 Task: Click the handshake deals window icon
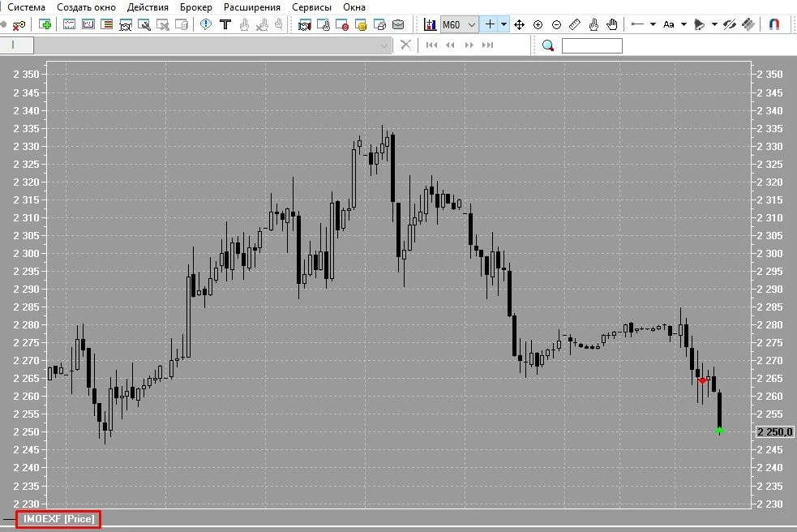coord(305,24)
